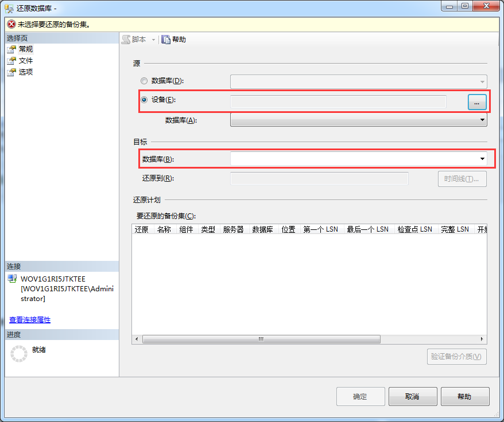
Task: Click the server connection icon
Action: tap(12, 279)
